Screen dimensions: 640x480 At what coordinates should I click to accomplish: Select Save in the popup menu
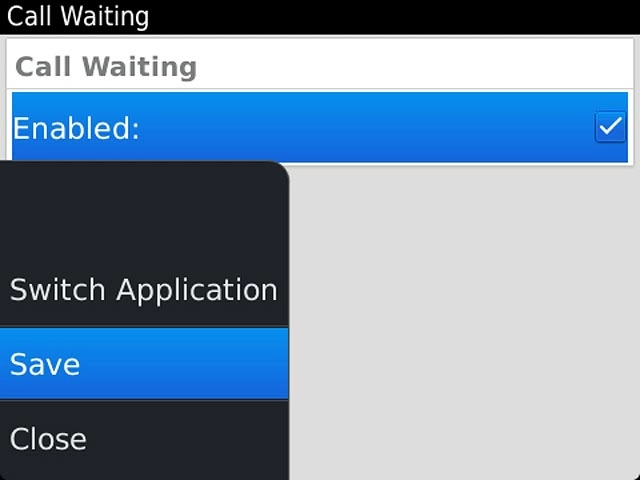[144, 364]
